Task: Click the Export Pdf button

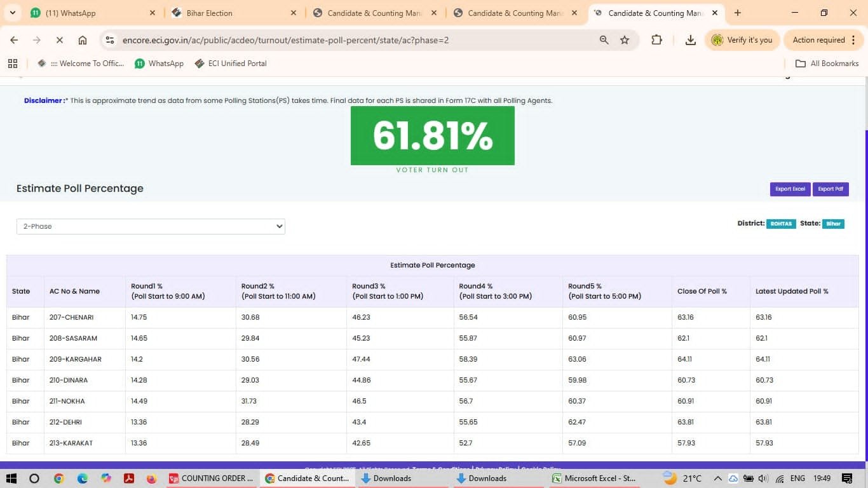Action: pyautogui.click(x=831, y=189)
